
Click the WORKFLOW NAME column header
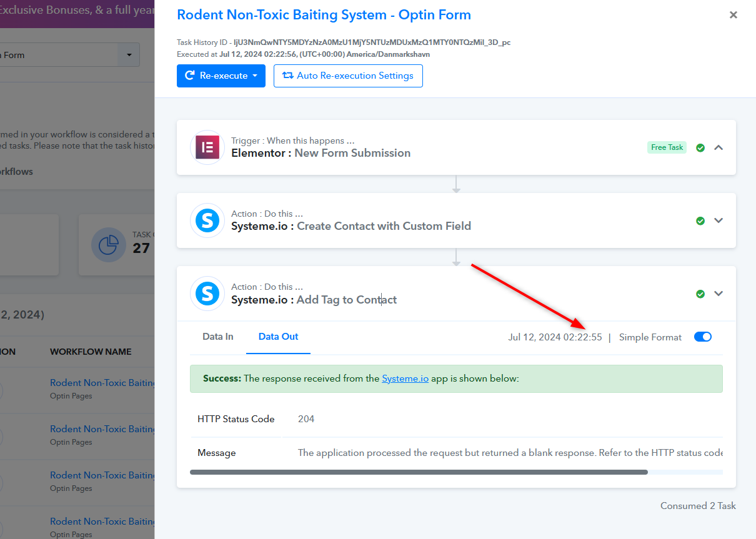[x=91, y=352]
